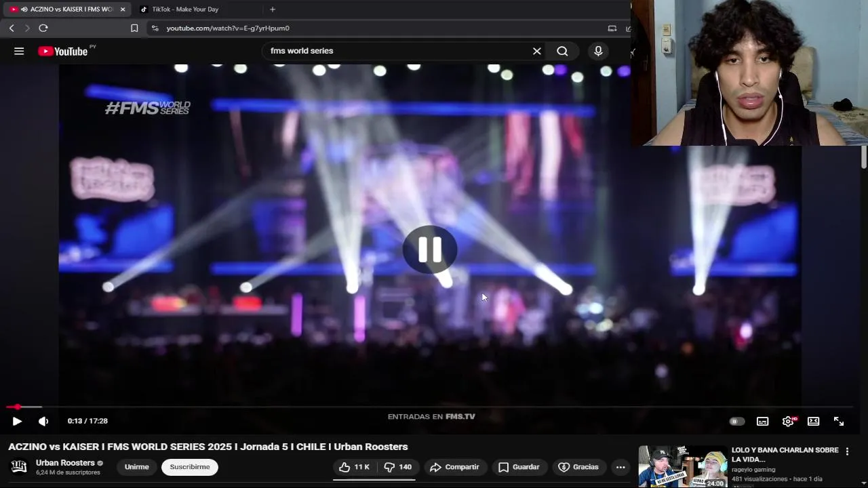
Task: Click the ENTRADAS EN FMS.TV text
Action: click(x=431, y=417)
